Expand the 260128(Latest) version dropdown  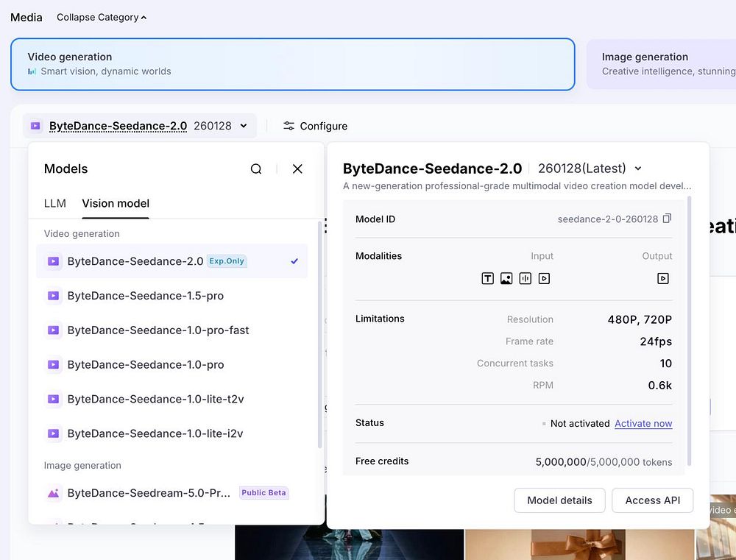590,168
